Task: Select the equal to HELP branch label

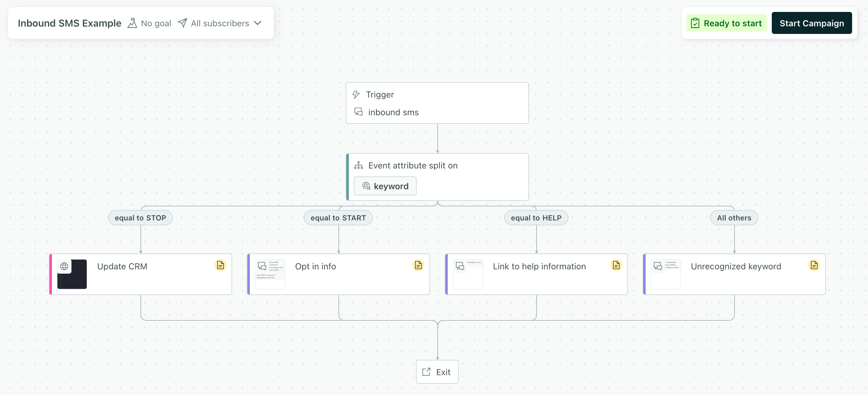Action: pyautogui.click(x=536, y=218)
